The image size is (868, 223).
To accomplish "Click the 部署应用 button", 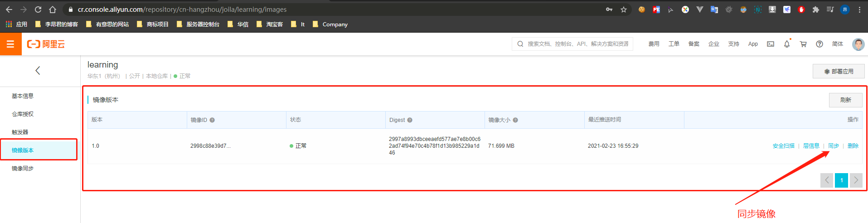I will [x=839, y=71].
